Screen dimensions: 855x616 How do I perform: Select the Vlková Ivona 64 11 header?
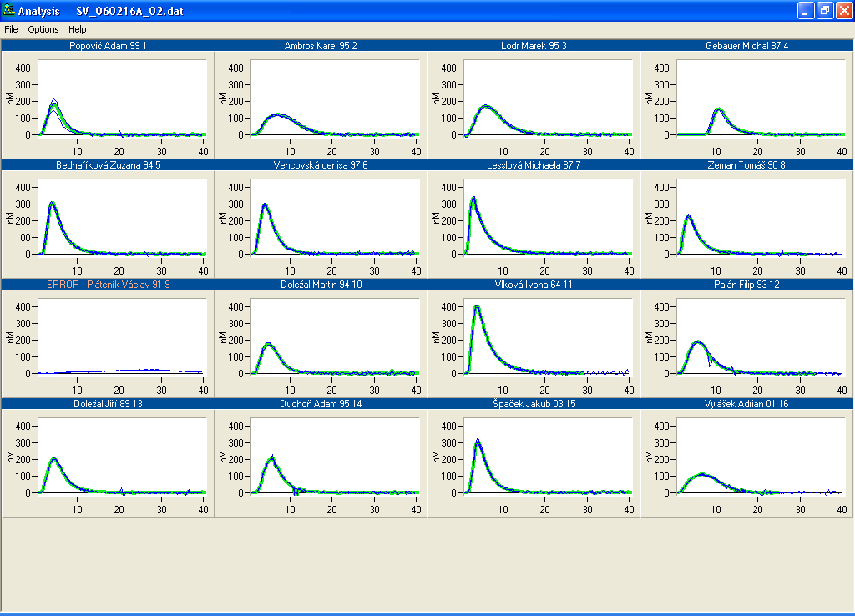click(x=534, y=285)
